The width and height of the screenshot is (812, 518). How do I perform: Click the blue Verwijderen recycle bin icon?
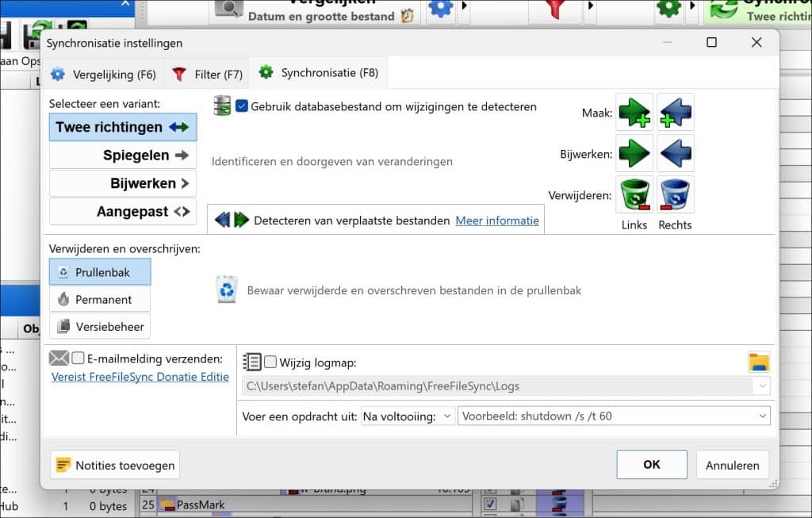(676, 195)
